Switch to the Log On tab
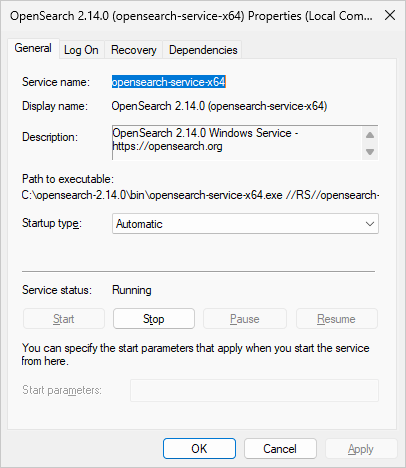The width and height of the screenshot is (406, 468). coord(81,50)
